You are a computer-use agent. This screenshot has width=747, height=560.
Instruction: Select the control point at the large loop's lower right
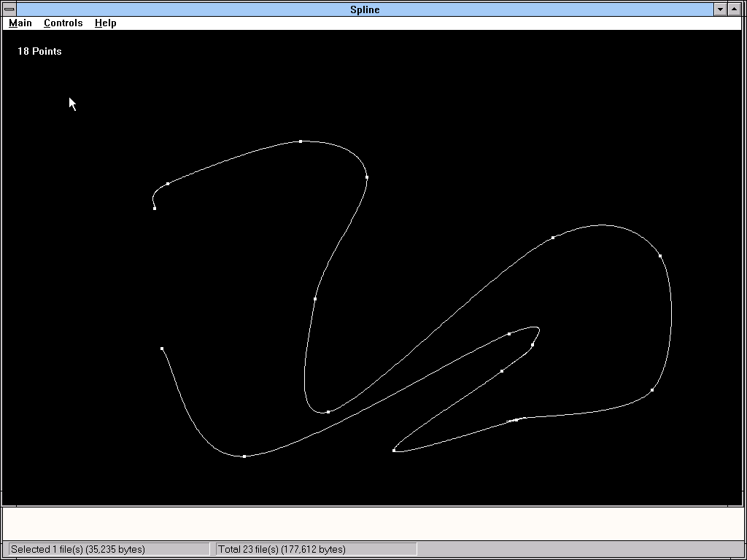[652, 390]
